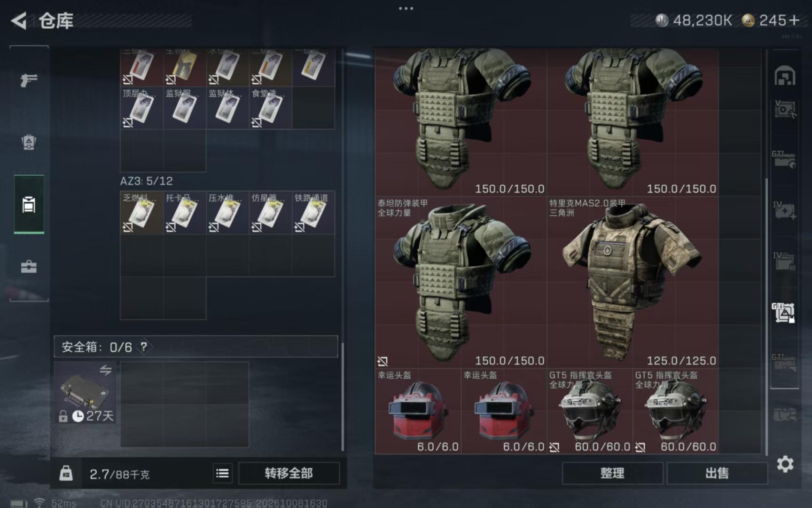812x508 pixels.
Task: Click swap arrows on the safe box
Action: tap(106, 370)
